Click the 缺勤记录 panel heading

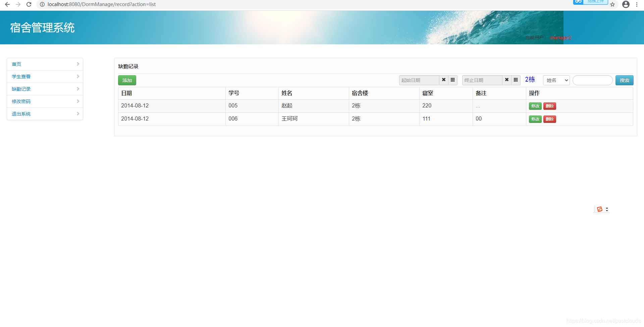coord(128,66)
